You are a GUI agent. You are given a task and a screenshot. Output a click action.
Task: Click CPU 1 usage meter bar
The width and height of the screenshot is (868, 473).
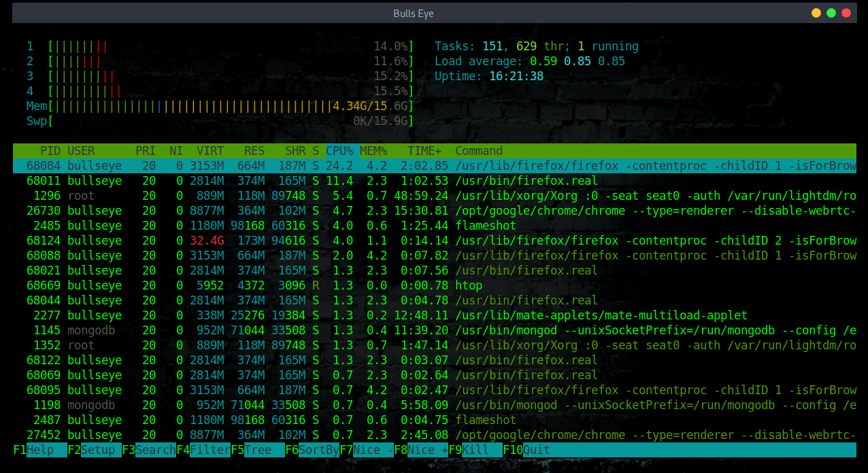click(x=230, y=46)
